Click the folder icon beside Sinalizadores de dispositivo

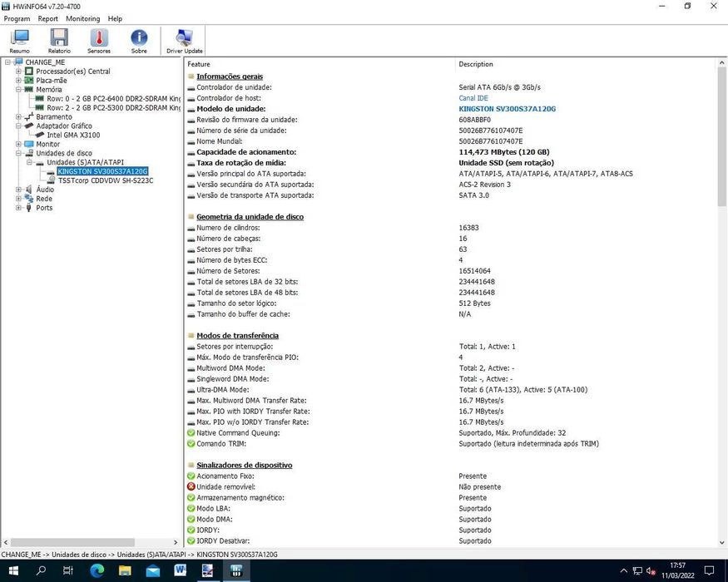(191, 465)
